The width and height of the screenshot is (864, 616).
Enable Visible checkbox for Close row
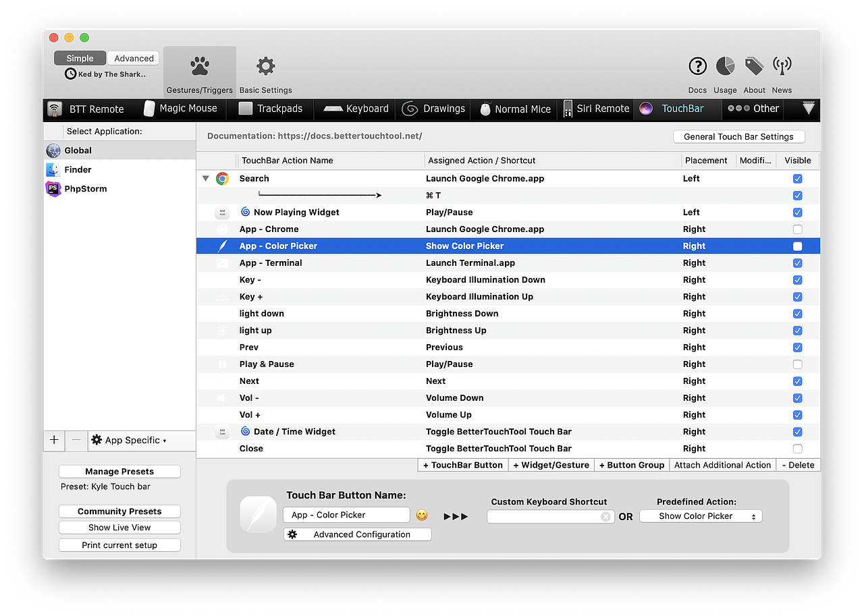(798, 449)
